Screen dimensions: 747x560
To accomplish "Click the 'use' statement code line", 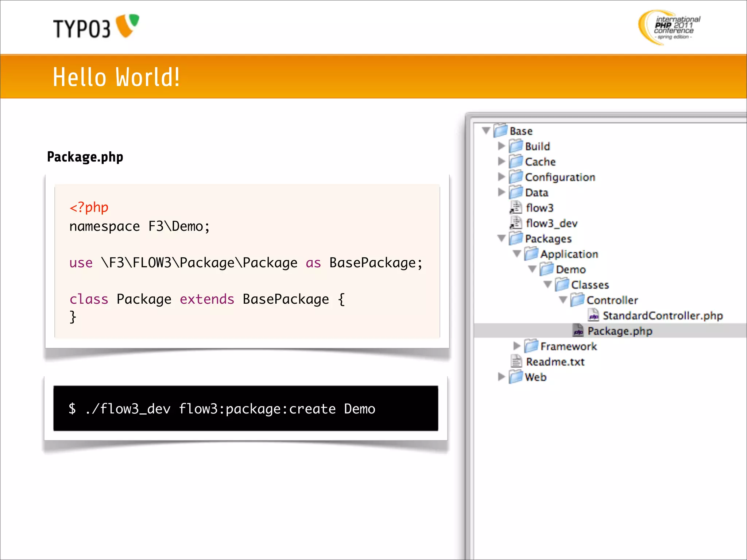I will point(246,263).
